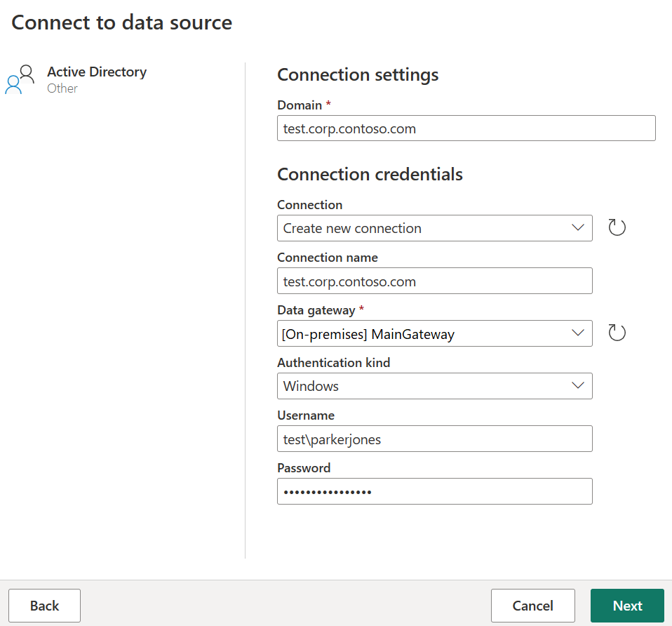Click the Next button

(x=626, y=605)
